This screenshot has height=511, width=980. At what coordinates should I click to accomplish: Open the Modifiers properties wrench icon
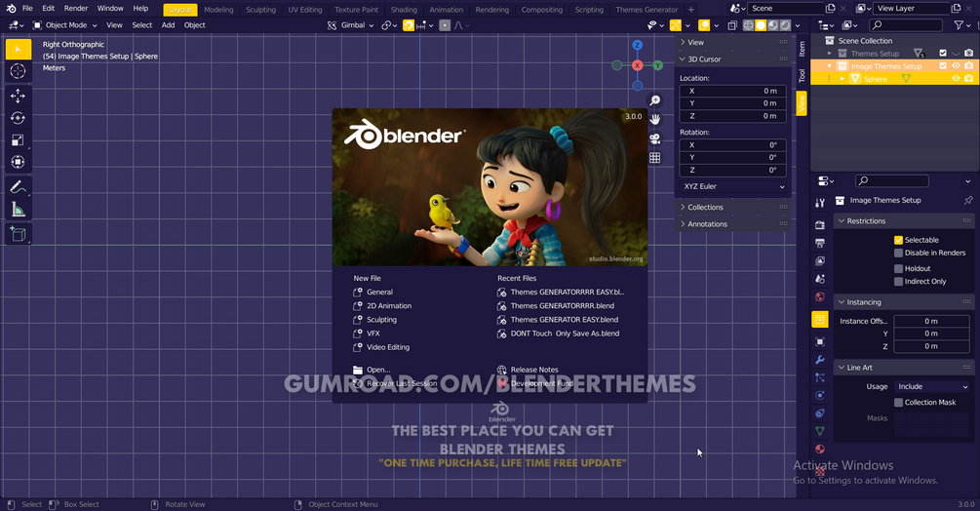pos(820,360)
